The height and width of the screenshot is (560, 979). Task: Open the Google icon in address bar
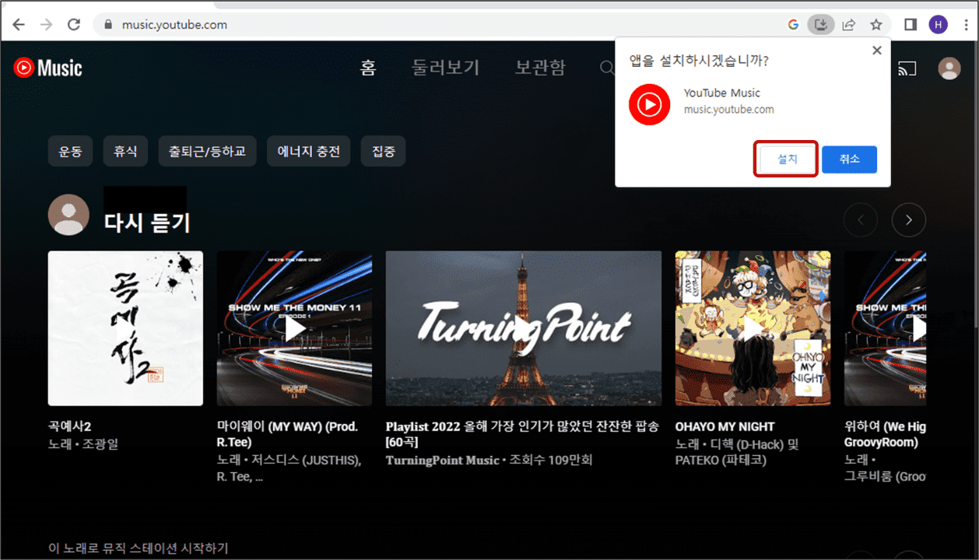[793, 25]
